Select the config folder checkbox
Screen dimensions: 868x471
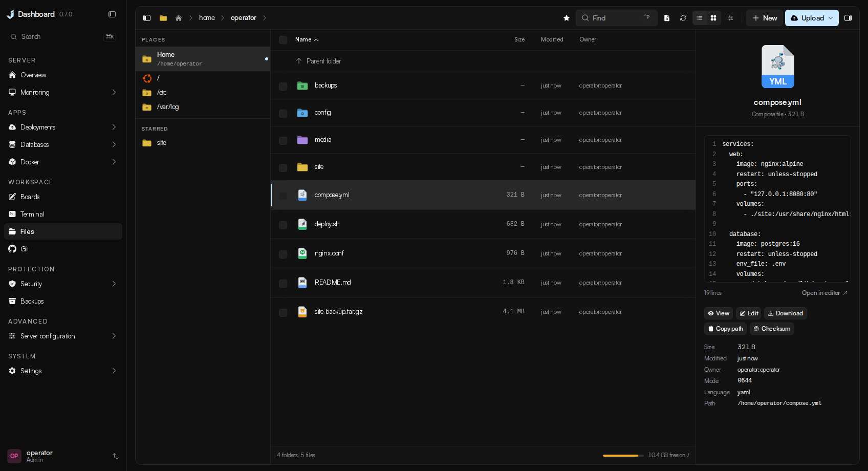[283, 113]
